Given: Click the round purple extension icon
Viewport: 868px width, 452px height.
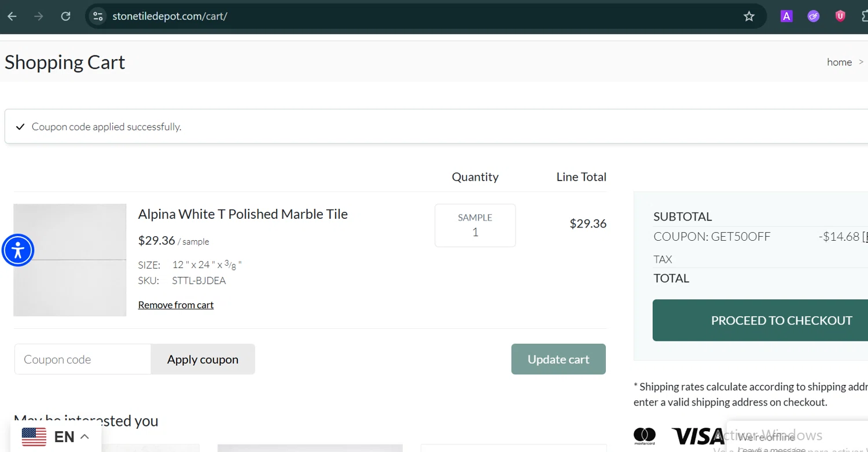Looking at the screenshot, I should (814, 16).
